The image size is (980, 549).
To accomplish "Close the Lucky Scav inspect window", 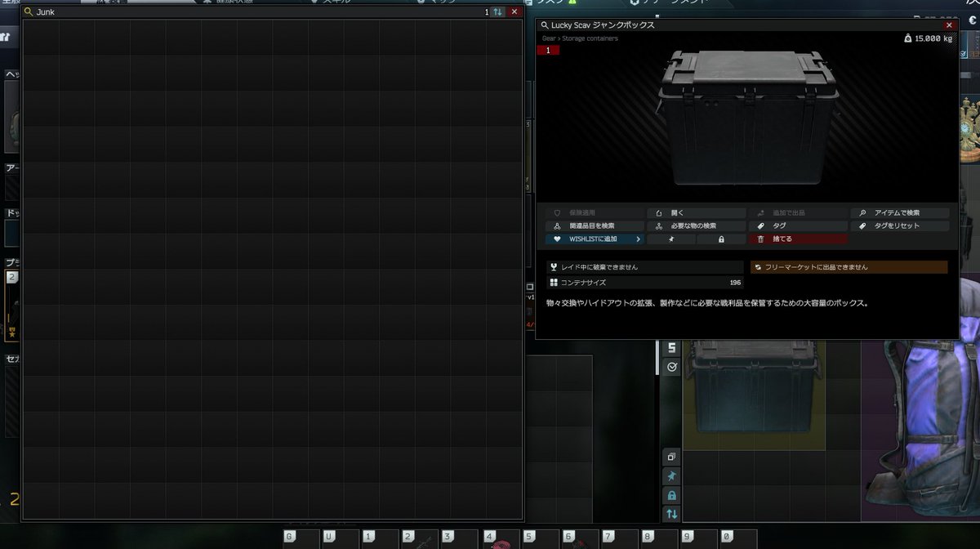I will 949,25.
